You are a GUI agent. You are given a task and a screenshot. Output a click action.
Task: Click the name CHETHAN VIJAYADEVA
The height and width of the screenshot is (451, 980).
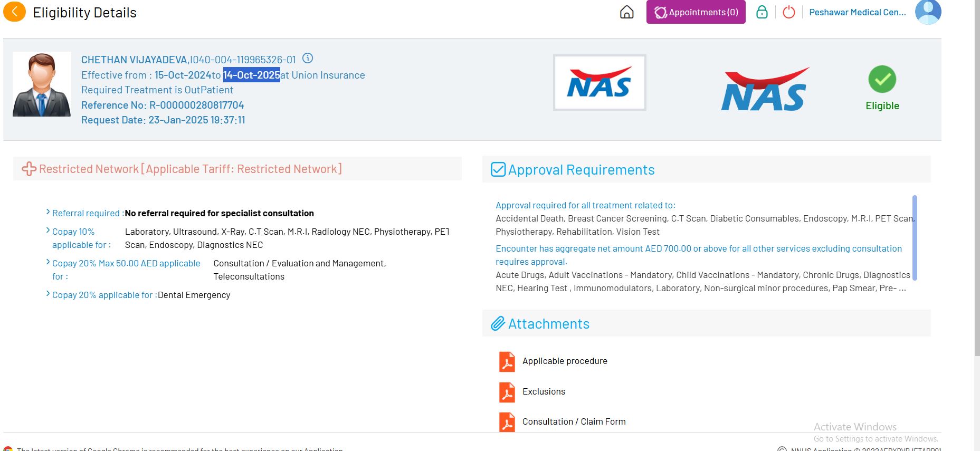coord(135,60)
